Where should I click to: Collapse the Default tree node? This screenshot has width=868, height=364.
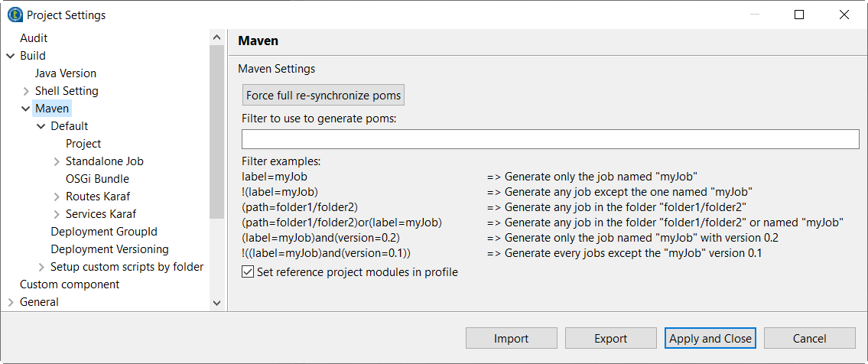[41, 126]
